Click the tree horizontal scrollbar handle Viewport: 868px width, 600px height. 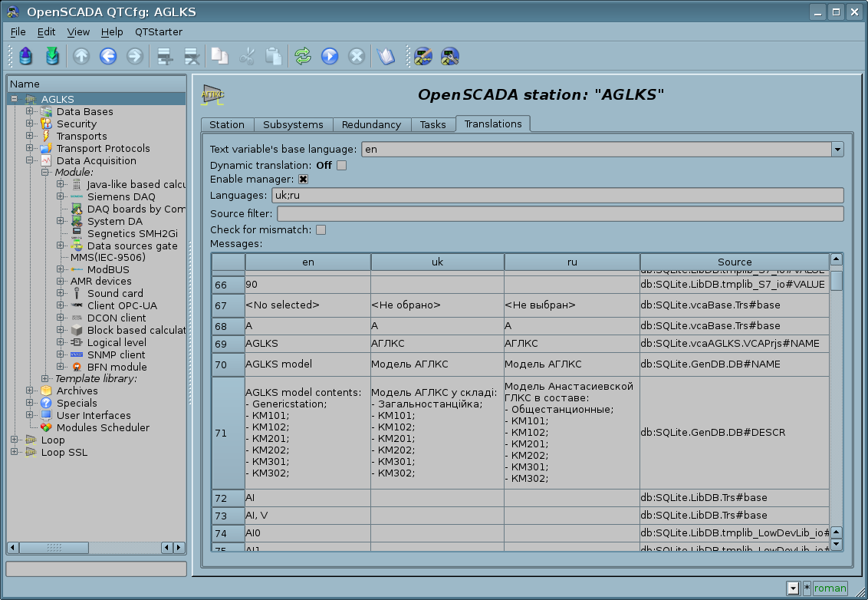[54, 547]
